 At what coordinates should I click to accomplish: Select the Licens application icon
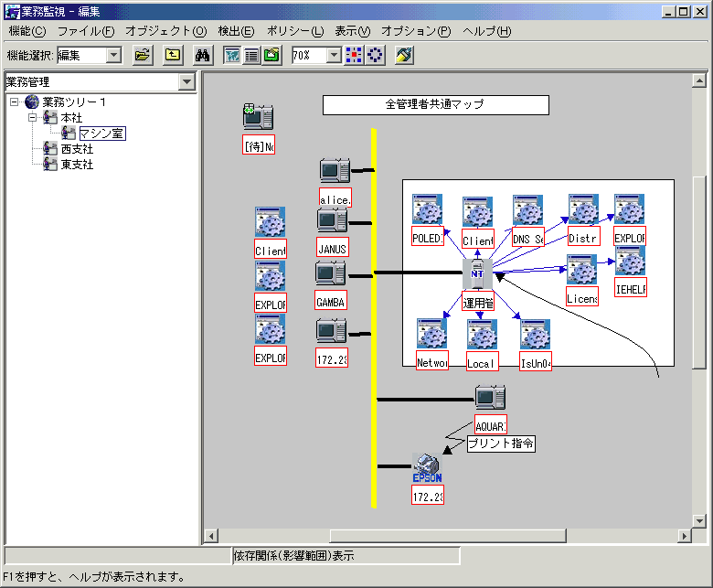point(581,270)
